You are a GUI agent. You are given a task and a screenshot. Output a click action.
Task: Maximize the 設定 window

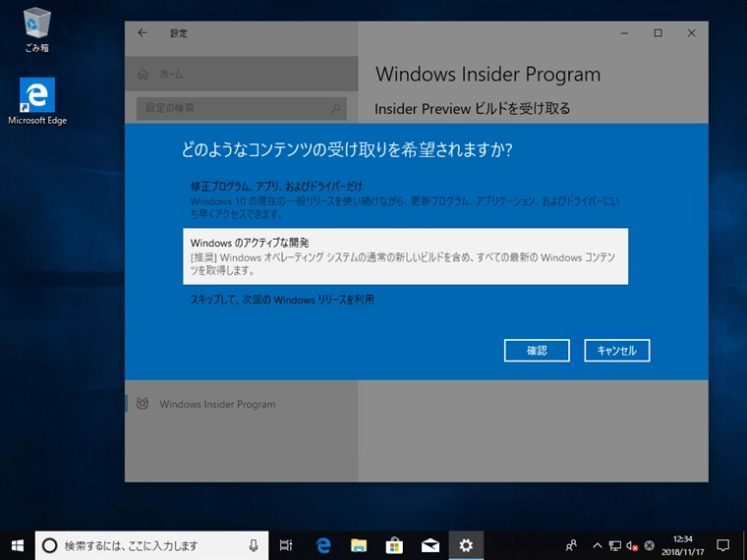pos(658,32)
